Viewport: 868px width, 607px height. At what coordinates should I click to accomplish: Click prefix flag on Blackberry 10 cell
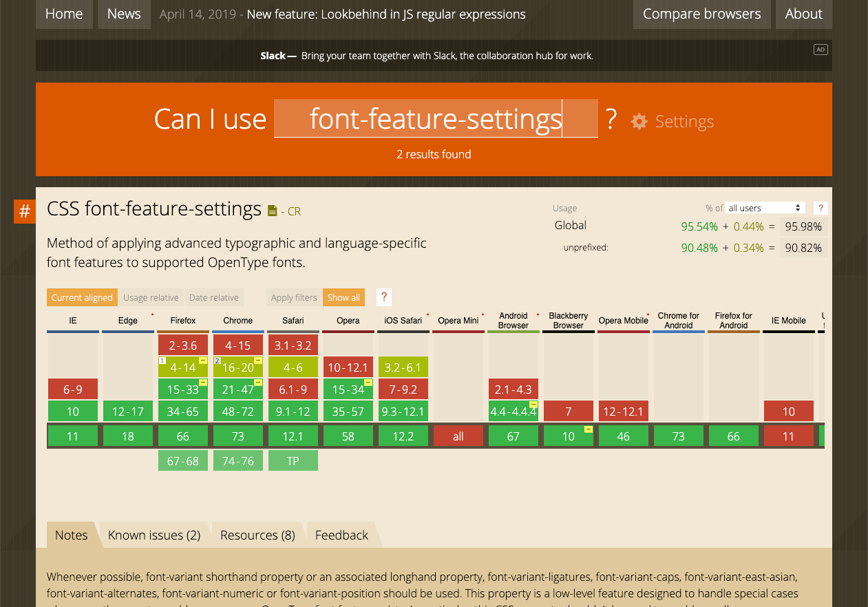[x=589, y=429]
